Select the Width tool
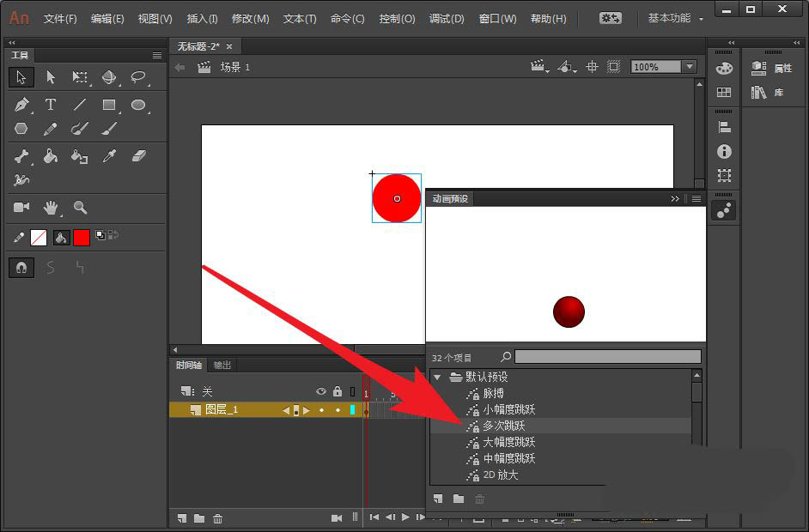This screenshot has width=809, height=532. [x=21, y=180]
